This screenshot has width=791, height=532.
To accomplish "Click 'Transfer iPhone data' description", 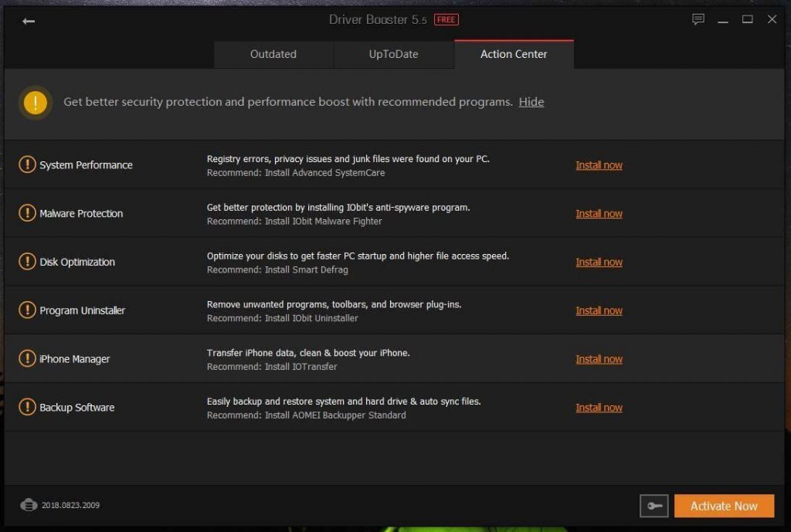I will (308, 353).
